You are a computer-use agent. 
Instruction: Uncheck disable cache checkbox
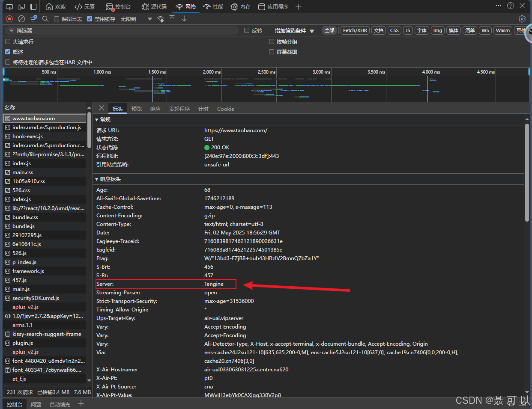click(90, 19)
